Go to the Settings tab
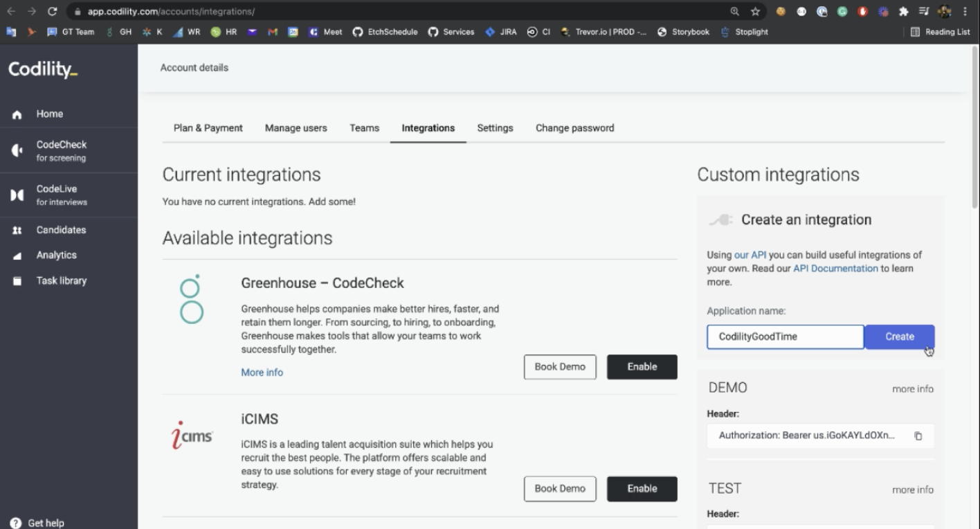Viewport: 980px width, 529px height. click(495, 128)
